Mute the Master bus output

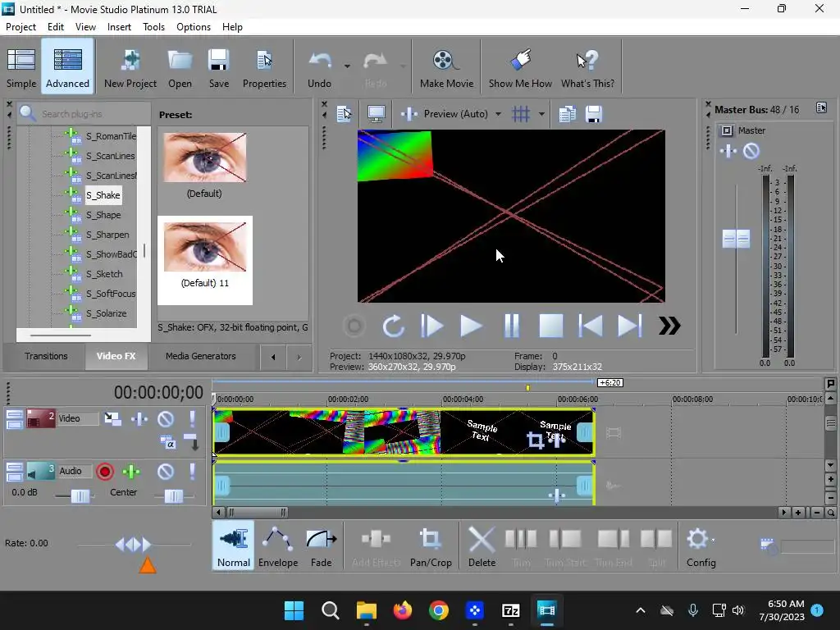coord(751,151)
